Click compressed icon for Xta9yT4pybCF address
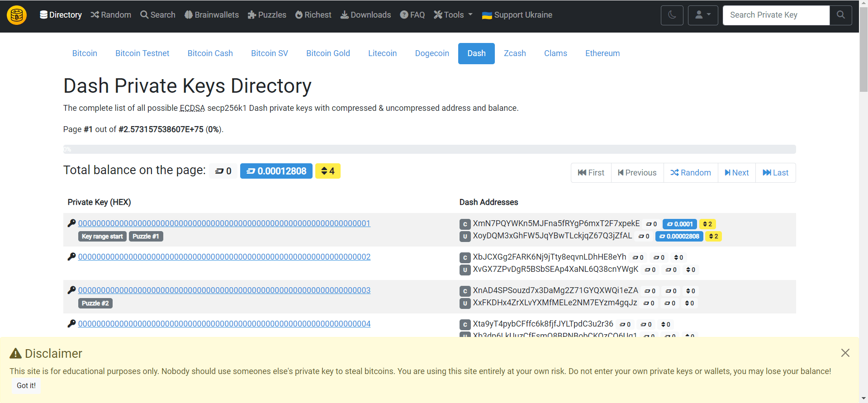Image resolution: width=868 pixels, height=403 pixels. pyautogui.click(x=465, y=324)
